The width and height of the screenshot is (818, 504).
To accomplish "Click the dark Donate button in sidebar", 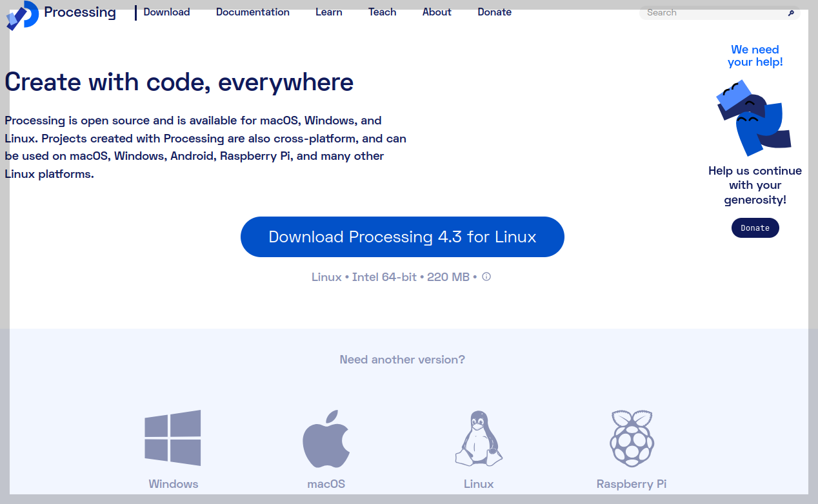I will tap(755, 228).
